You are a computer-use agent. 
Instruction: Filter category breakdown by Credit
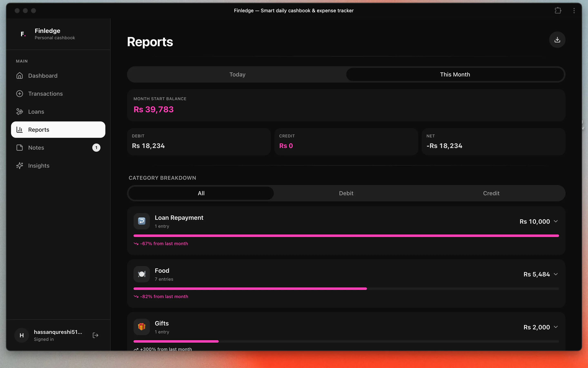pyautogui.click(x=491, y=193)
